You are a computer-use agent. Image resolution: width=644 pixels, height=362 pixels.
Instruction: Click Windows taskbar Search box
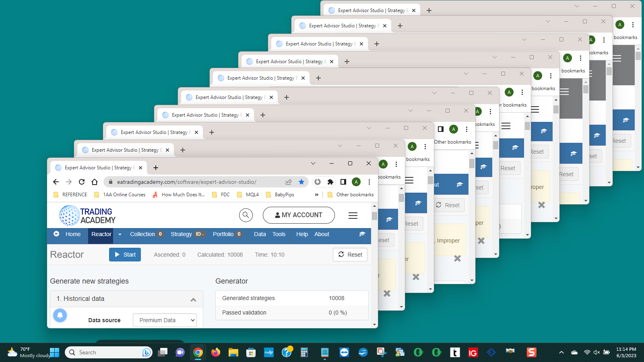tap(109, 352)
